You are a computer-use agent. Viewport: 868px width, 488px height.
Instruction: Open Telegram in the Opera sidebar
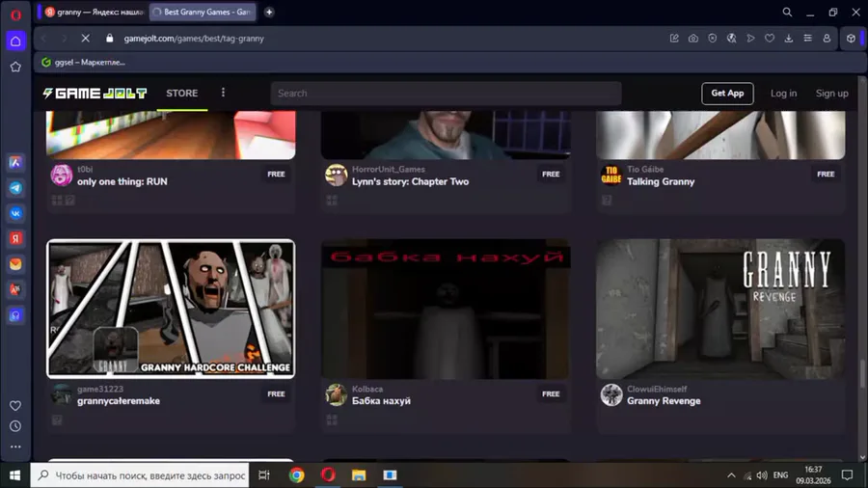(15, 188)
